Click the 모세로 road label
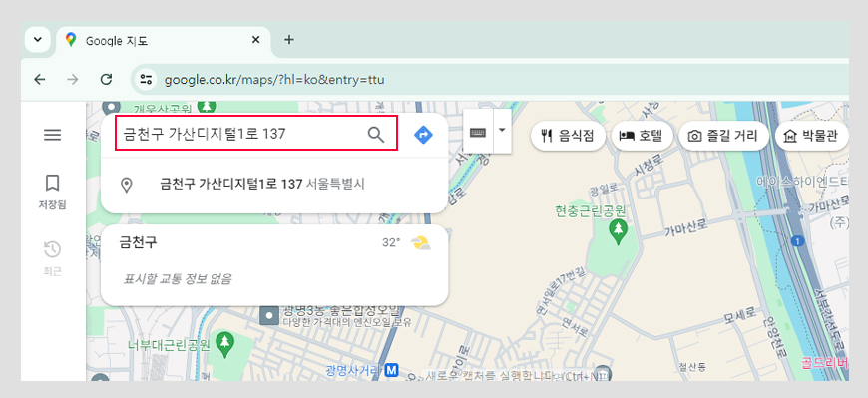 click(x=739, y=316)
